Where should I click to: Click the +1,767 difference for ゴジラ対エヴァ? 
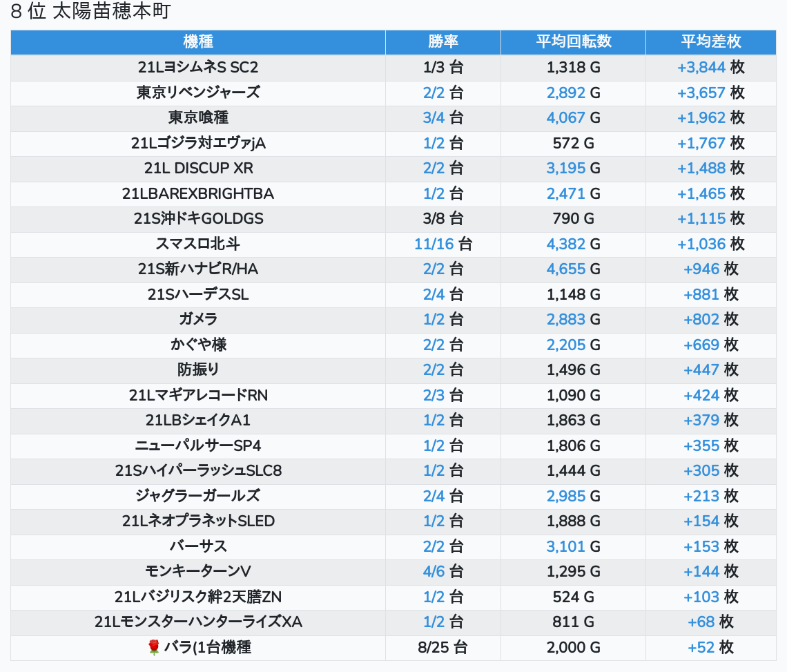pyautogui.click(x=701, y=143)
